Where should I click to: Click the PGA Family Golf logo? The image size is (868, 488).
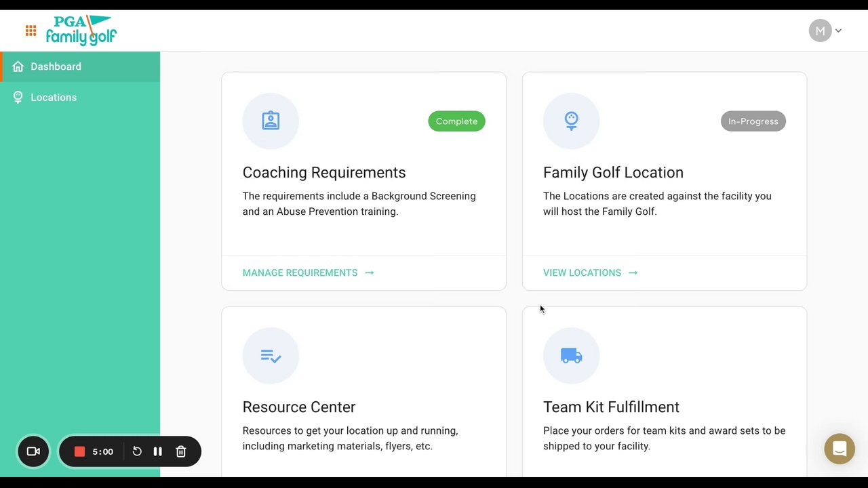pos(81,30)
